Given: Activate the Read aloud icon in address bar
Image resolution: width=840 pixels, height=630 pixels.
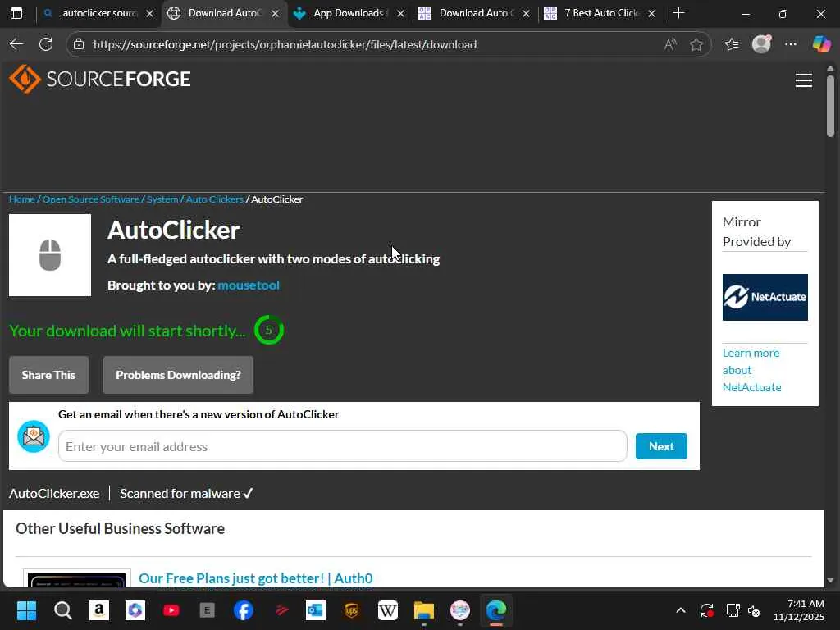Looking at the screenshot, I should point(670,44).
